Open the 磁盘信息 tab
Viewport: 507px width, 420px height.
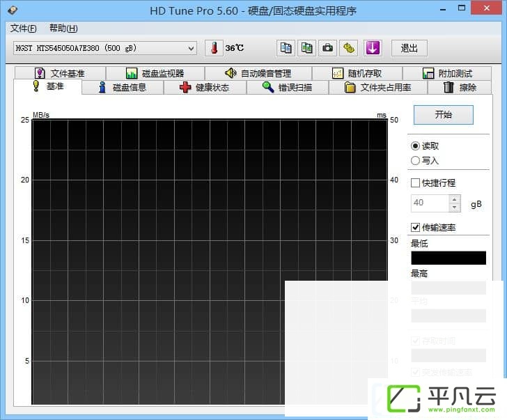pos(123,87)
